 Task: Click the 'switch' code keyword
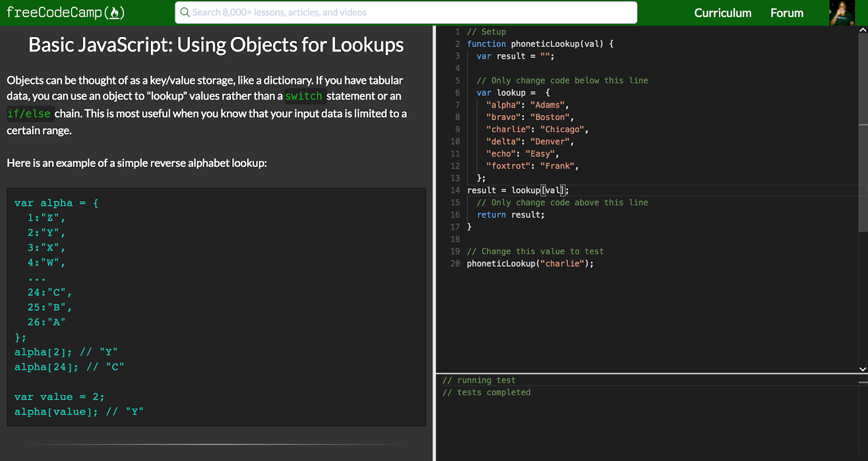click(x=304, y=96)
